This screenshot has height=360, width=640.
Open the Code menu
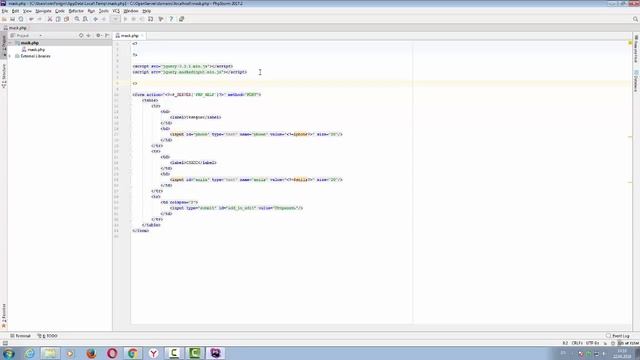pos(60,11)
